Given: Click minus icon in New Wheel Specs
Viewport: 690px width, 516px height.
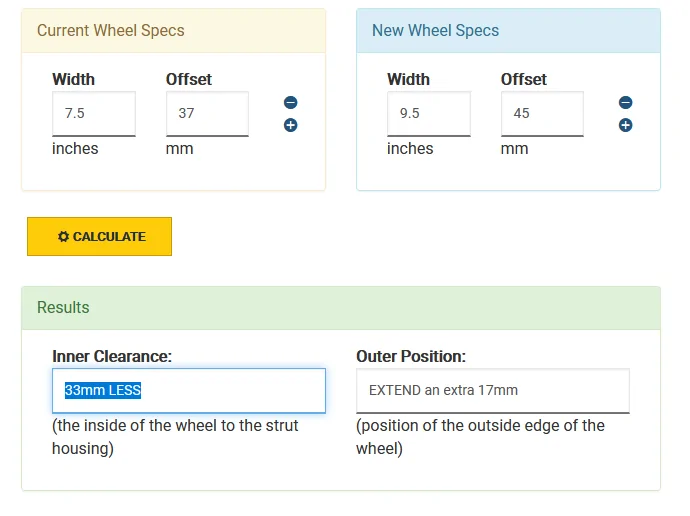Looking at the screenshot, I should 625,102.
